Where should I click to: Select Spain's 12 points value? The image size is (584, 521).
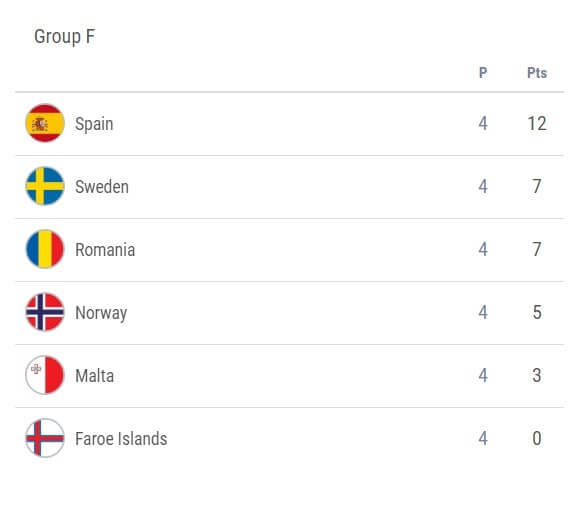[x=537, y=123]
